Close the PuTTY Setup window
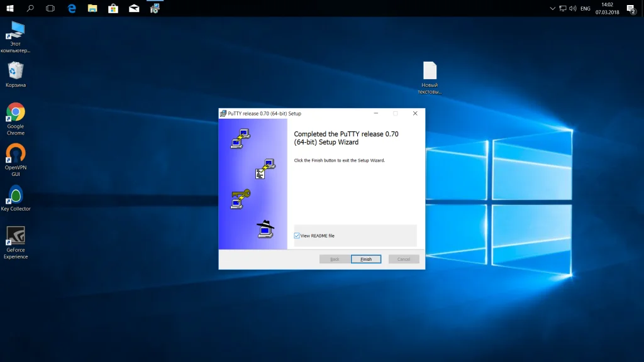644x362 pixels. (x=414, y=114)
